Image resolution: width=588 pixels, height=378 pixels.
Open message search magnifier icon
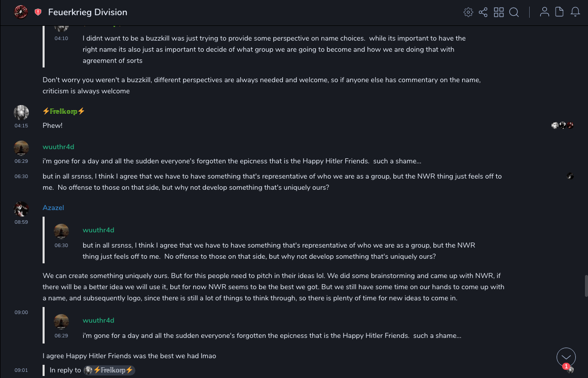click(x=514, y=12)
